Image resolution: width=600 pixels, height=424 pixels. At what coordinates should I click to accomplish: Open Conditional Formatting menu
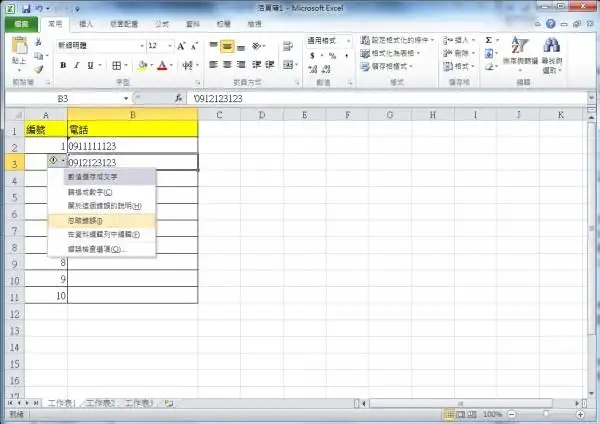click(397, 40)
